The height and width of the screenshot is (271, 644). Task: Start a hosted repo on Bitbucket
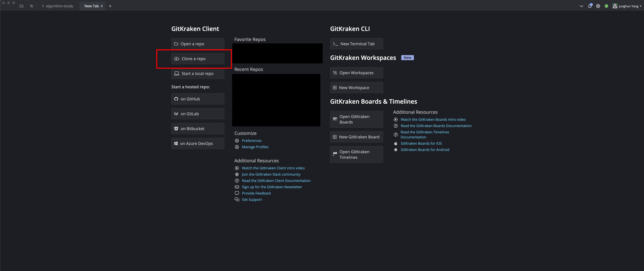(197, 128)
